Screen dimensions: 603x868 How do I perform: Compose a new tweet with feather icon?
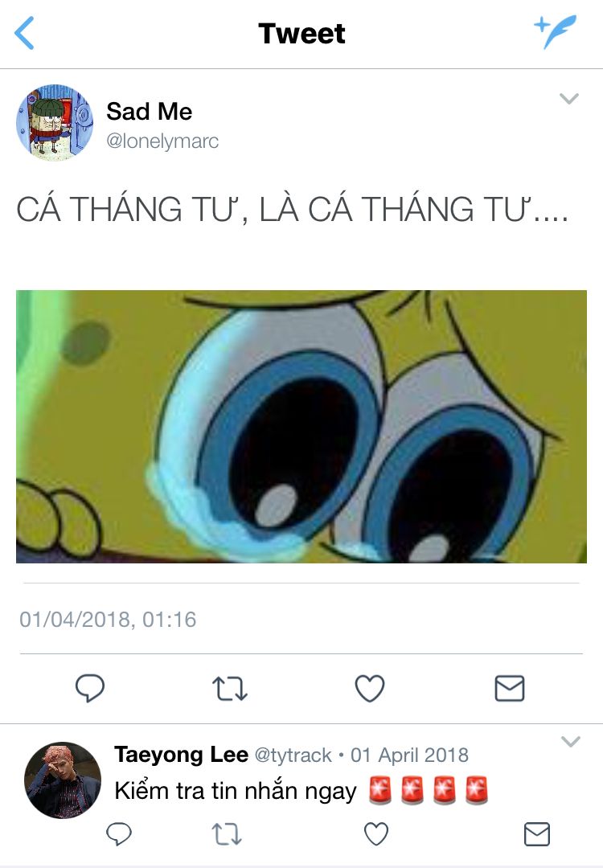coord(555,31)
